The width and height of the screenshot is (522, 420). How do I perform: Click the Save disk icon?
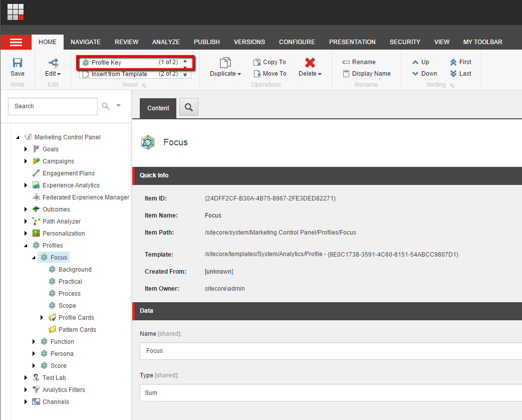coord(18,63)
